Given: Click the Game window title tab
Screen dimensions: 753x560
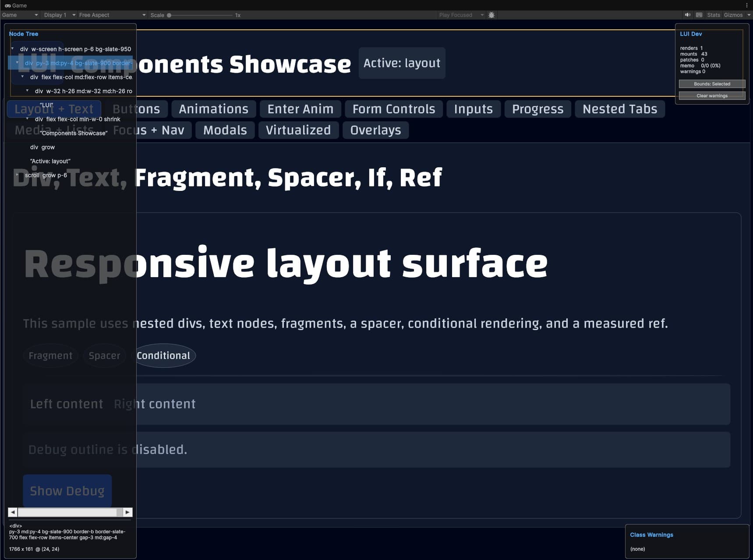Looking at the screenshot, I should 16,5.
